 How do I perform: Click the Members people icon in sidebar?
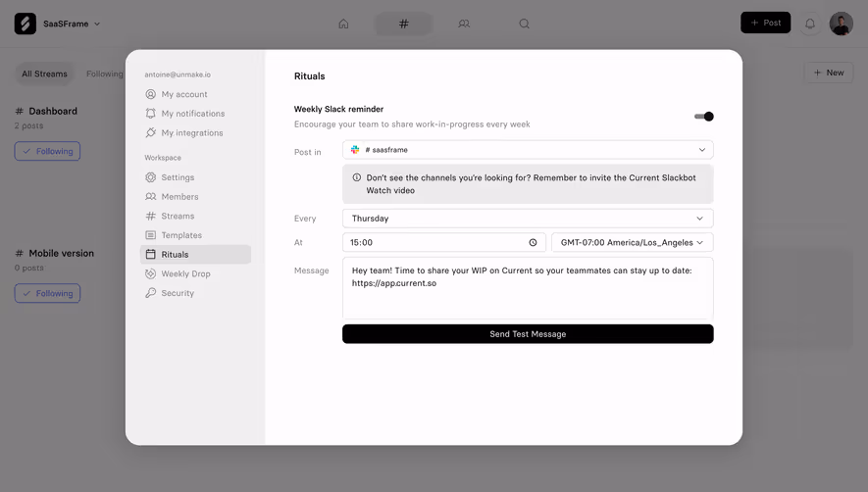pyautogui.click(x=151, y=196)
